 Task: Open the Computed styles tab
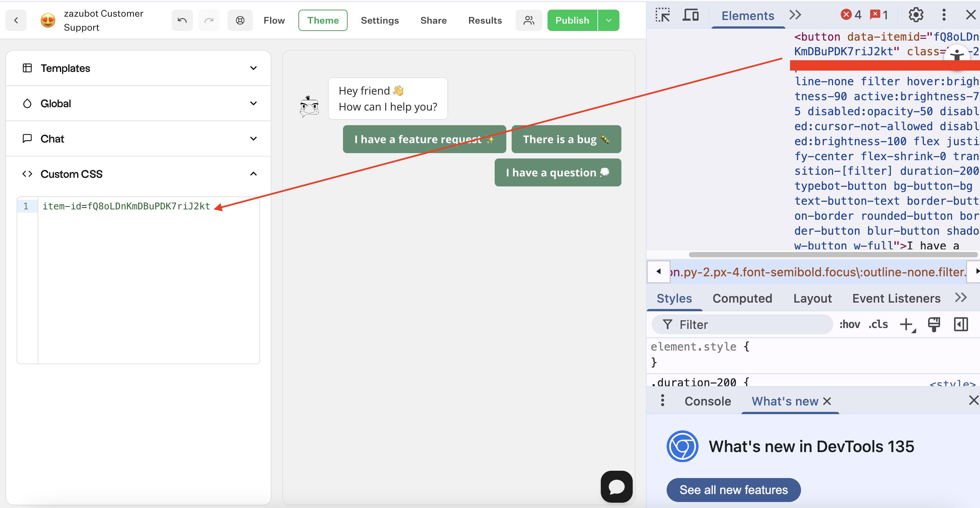(742, 298)
